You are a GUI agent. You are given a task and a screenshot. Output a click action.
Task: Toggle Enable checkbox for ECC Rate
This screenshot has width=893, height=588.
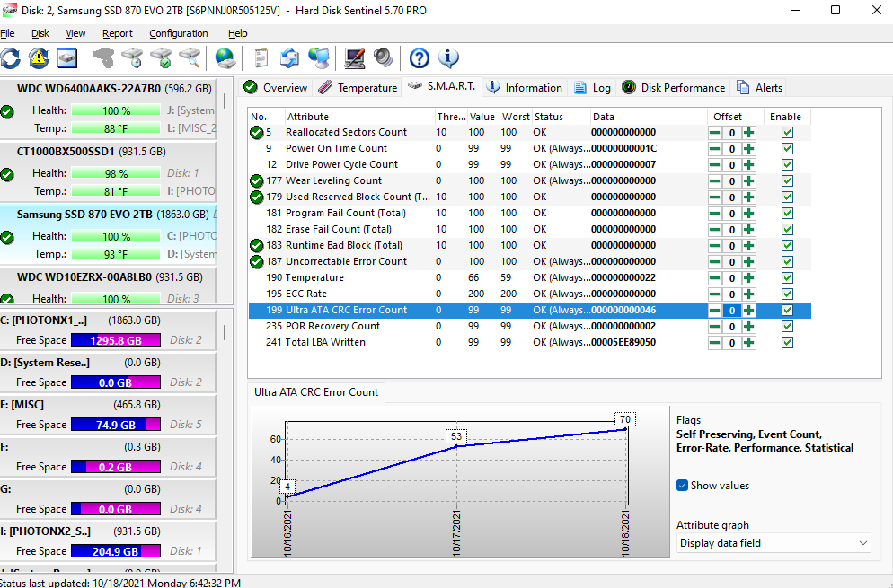[787, 294]
